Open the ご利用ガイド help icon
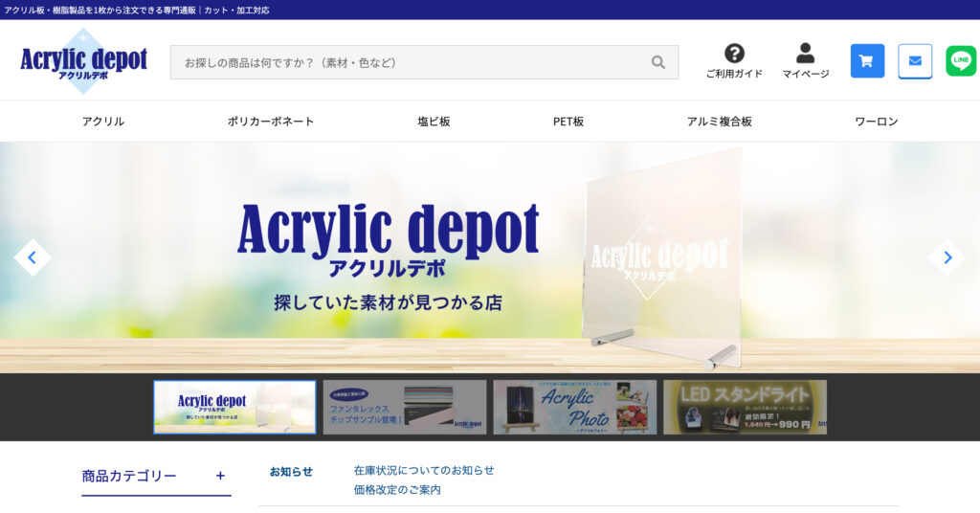Screen dimensions: 980x513 pyautogui.click(x=734, y=61)
